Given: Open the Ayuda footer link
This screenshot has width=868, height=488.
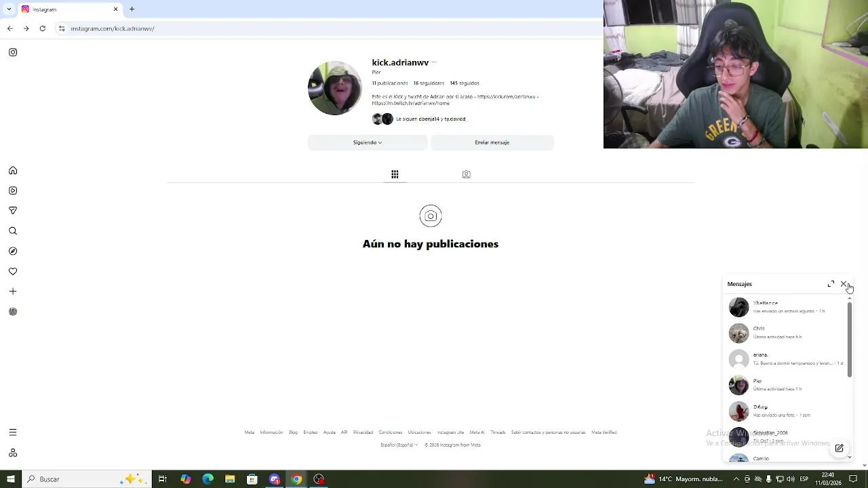Looking at the screenshot, I should click(x=329, y=432).
